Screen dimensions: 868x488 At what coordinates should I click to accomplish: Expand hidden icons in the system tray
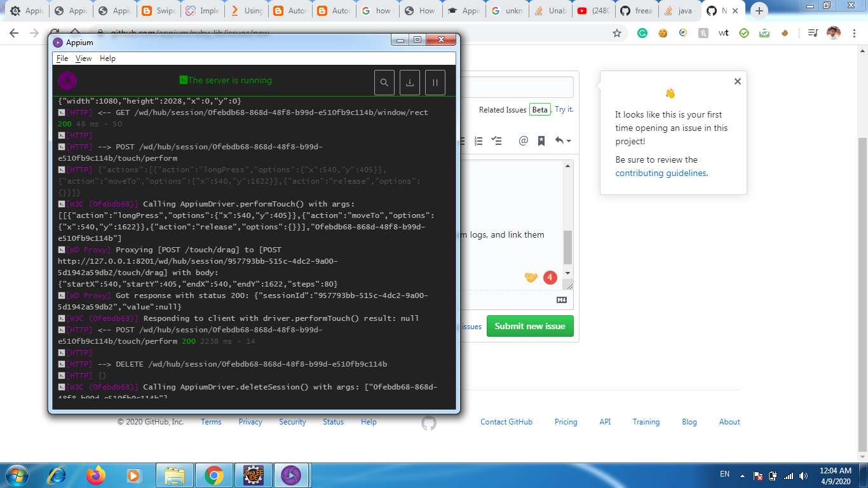pyautogui.click(x=742, y=475)
